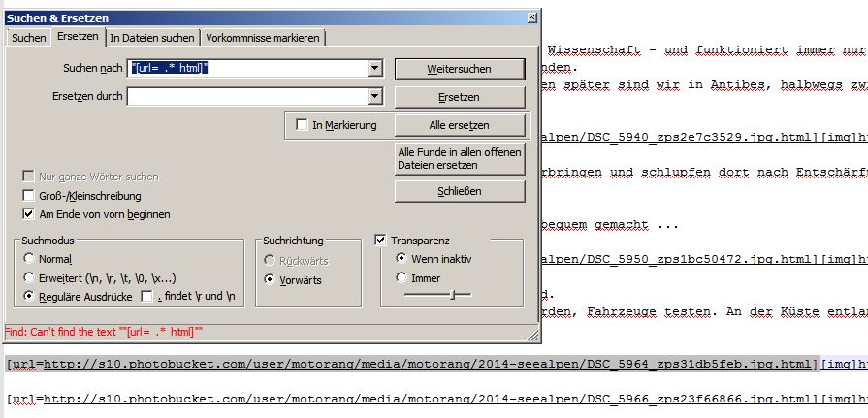Click the Weitersuchen button
Image resolution: width=868 pixels, height=418 pixels.
click(460, 69)
